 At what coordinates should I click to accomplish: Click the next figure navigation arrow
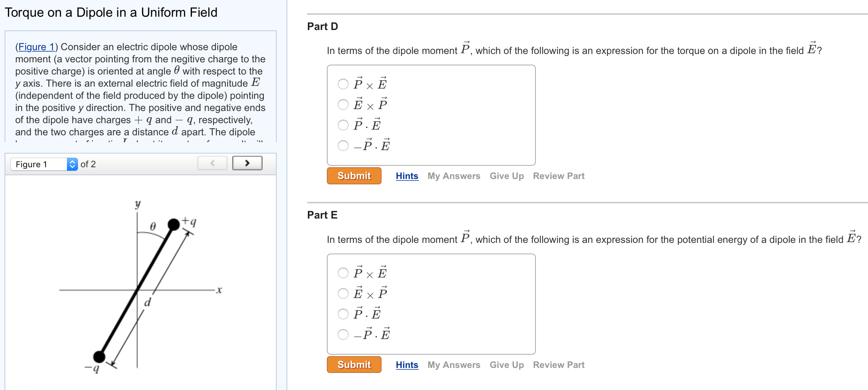pos(247,163)
